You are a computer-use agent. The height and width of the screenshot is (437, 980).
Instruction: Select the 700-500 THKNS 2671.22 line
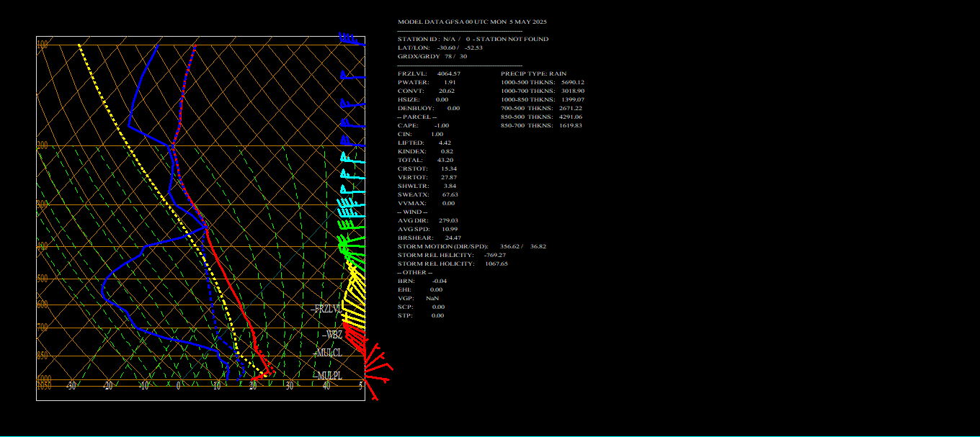[541, 108]
